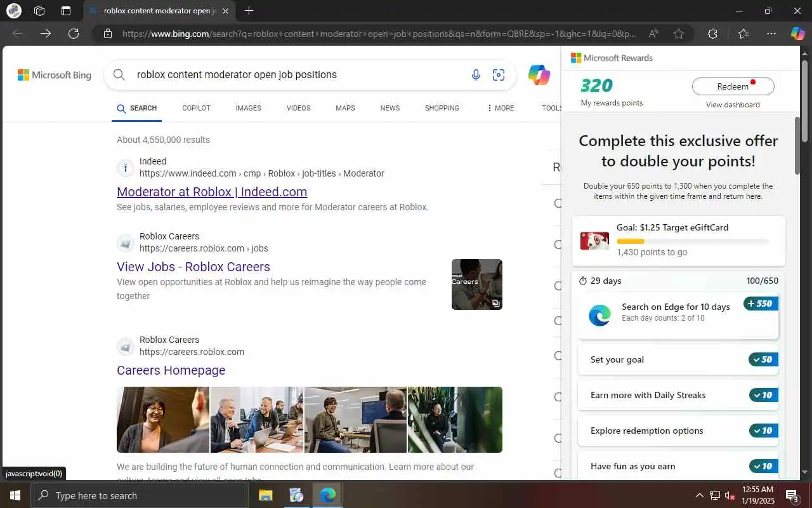The width and height of the screenshot is (812, 508).
Task: Open the tab actions menu icon
Action: (x=66, y=11)
